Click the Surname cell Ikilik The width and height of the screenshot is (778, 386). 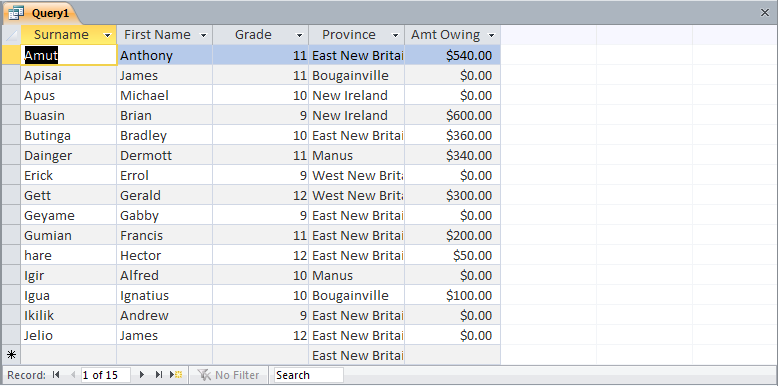click(69, 316)
